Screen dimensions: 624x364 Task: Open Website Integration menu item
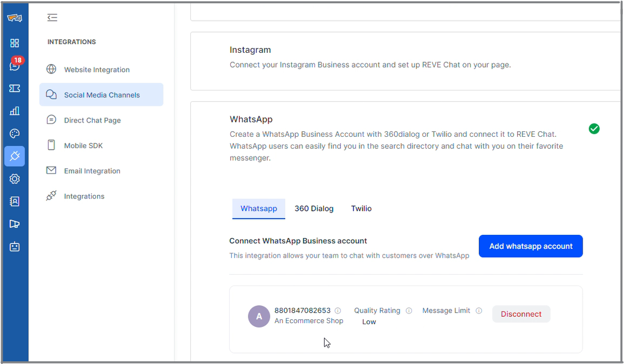coord(101,70)
